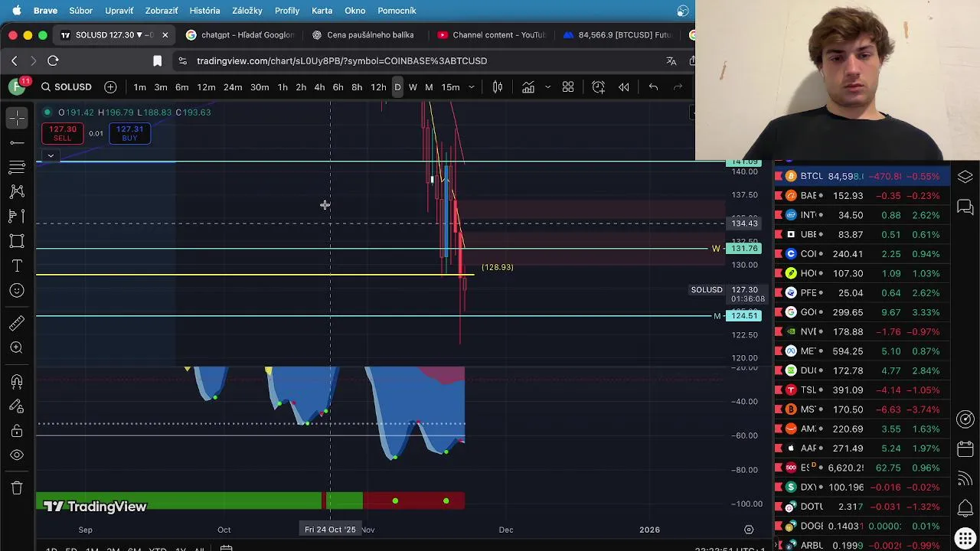This screenshot has width=980, height=551.
Task: Collapse the indicator legend chevron
Action: click(x=51, y=155)
